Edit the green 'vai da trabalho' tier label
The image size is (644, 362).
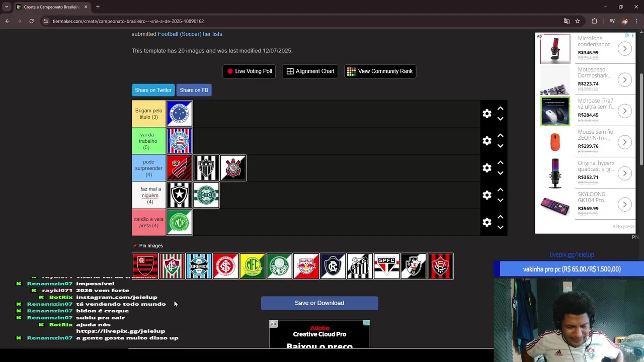[148, 141]
